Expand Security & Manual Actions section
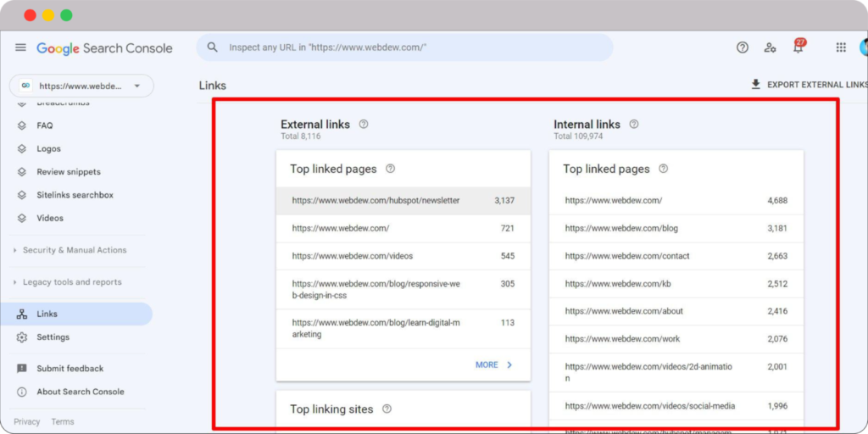The image size is (868, 434). coord(75,250)
